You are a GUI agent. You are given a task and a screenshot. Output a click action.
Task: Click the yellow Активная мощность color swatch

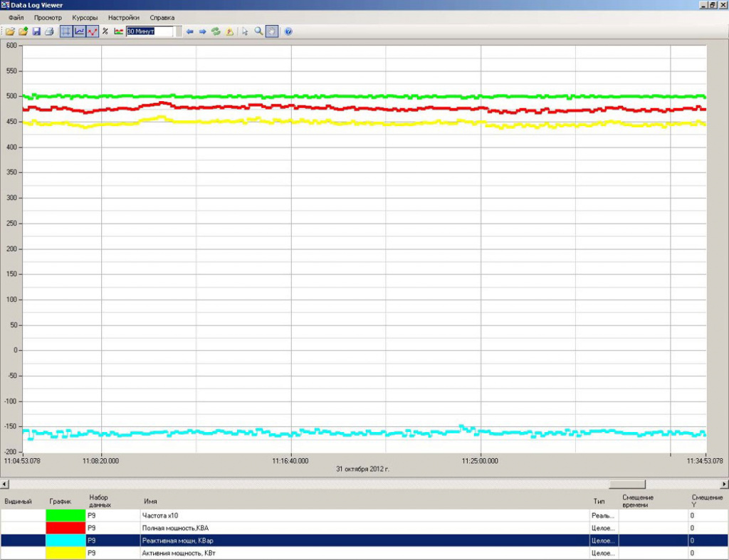(x=65, y=553)
